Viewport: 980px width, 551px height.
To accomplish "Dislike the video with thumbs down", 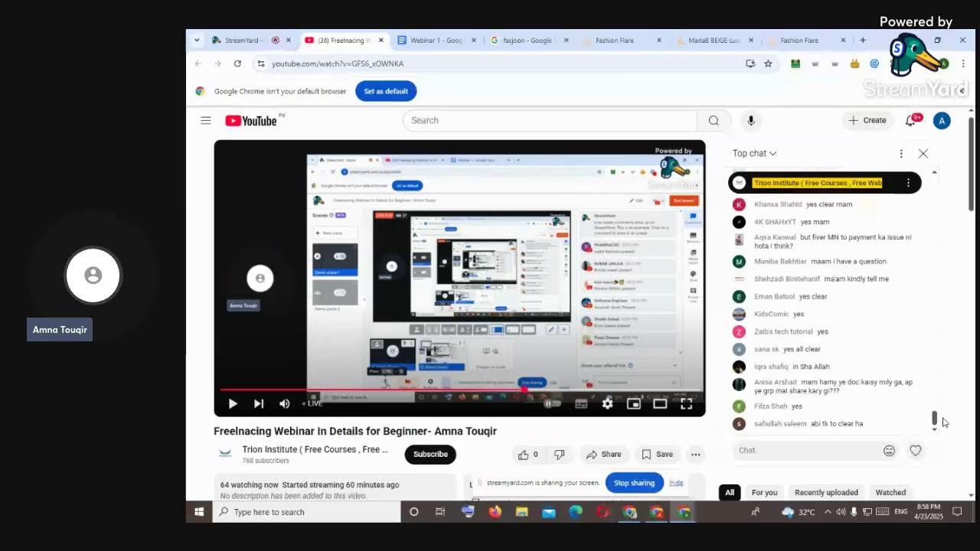I will click(559, 455).
